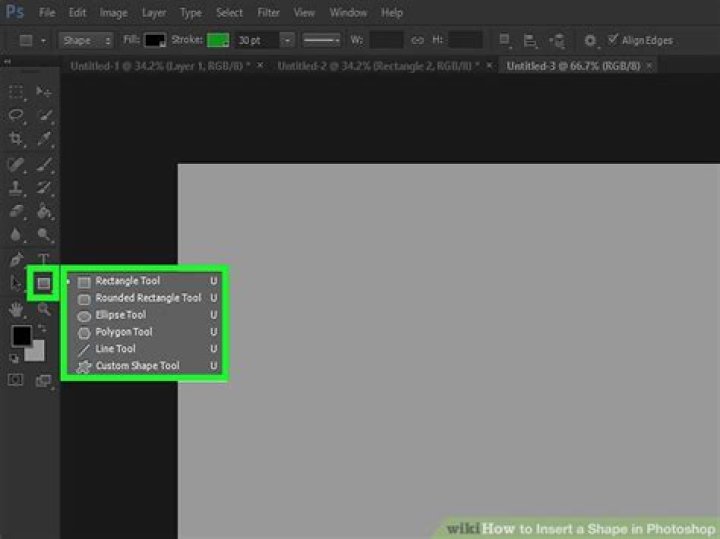The width and height of the screenshot is (720, 539).
Task: Switch to the Untitled-1 document tab
Action: point(160,65)
